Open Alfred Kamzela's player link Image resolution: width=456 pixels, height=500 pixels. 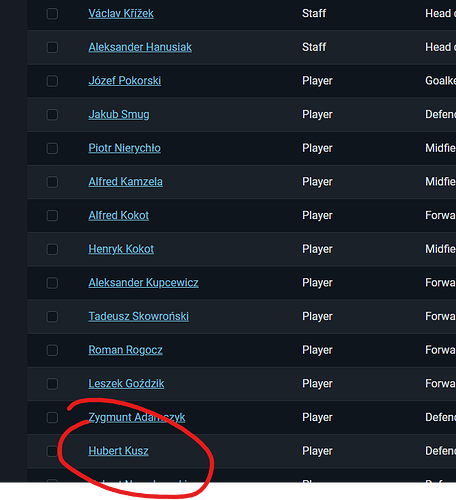(x=126, y=182)
